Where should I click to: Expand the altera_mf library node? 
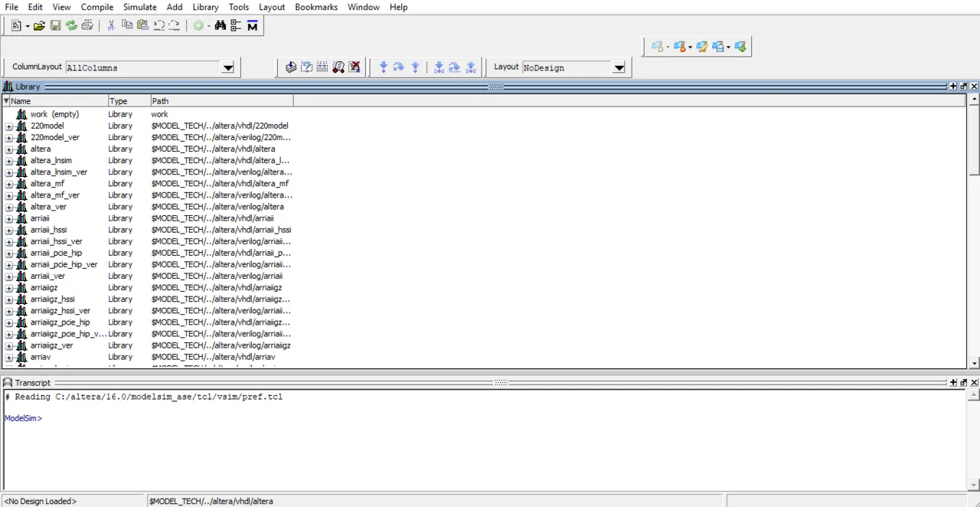pos(9,184)
